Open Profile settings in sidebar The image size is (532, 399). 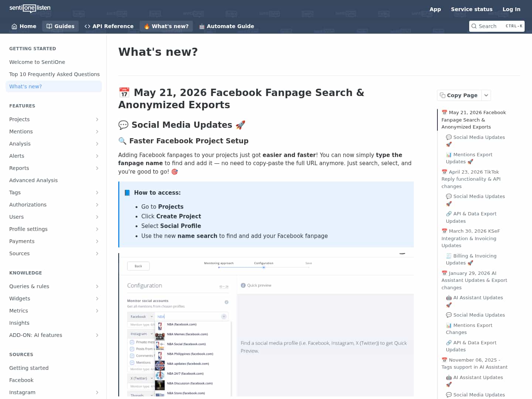tap(54, 229)
